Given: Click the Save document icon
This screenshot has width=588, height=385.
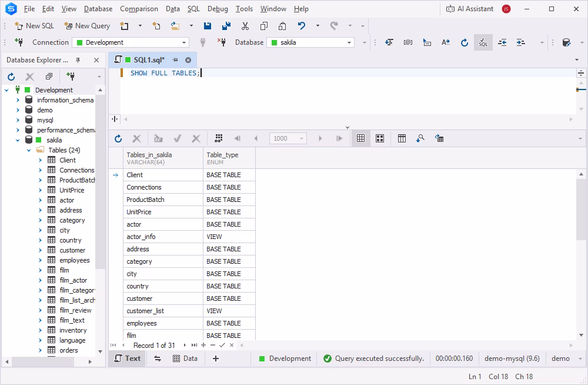Looking at the screenshot, I should click(x=208, y=26).
